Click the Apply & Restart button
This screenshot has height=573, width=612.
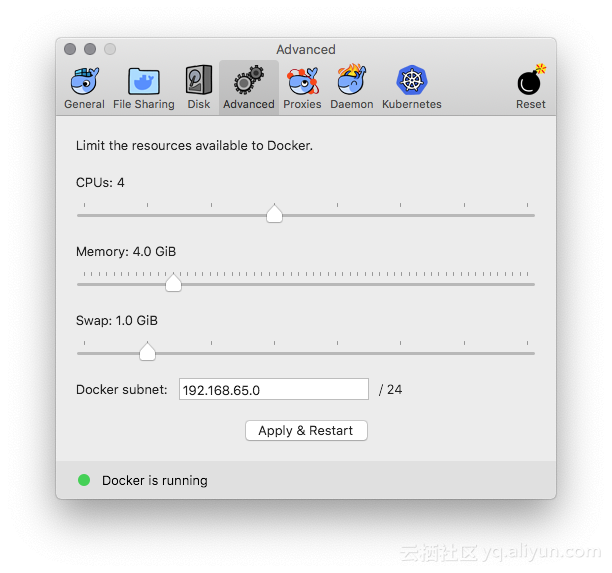[306, 431]
